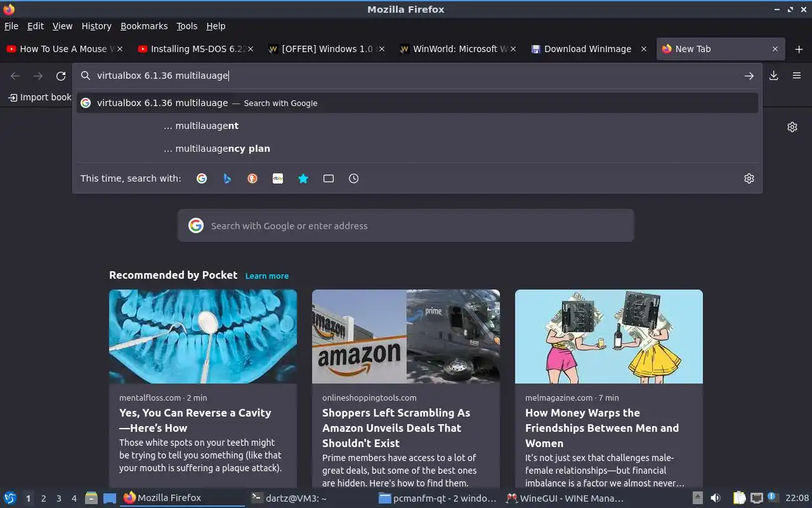This screenshot has width=812, height=508.
Task: Close the [OFFER] Windows 1.0 tab
Action: pos(382,49)
